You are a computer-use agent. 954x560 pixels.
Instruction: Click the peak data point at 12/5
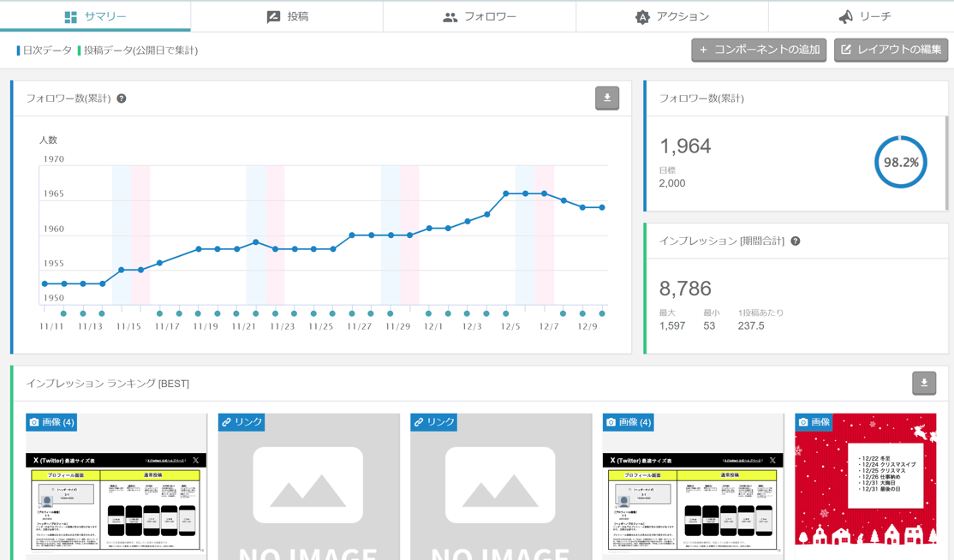pyautogui.click(x=506, y=194)
